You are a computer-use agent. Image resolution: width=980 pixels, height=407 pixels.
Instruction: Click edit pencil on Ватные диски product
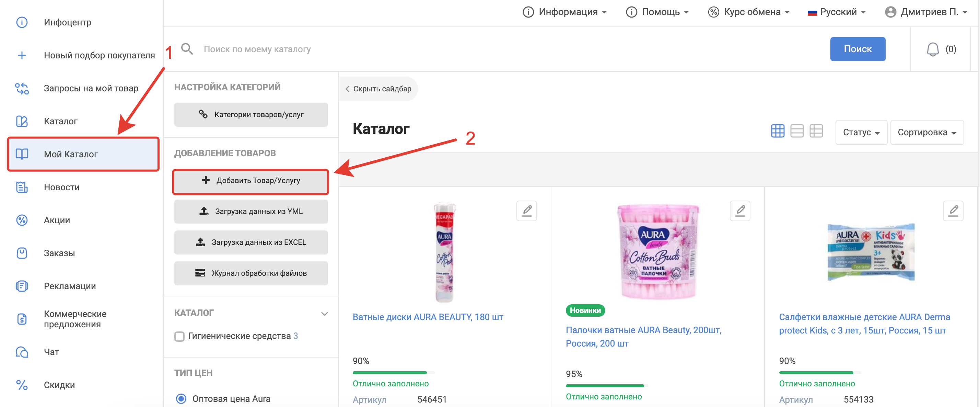click(x=526, y=211)
